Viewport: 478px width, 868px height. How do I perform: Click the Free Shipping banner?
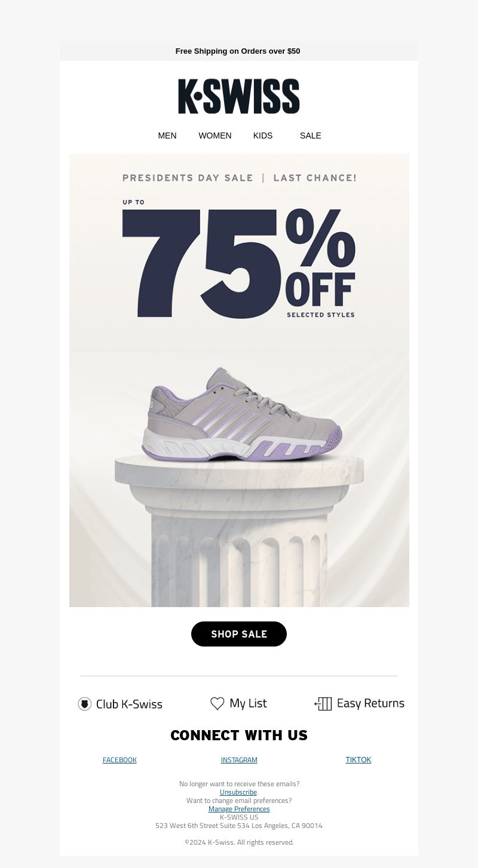click(x=238, y=51)
